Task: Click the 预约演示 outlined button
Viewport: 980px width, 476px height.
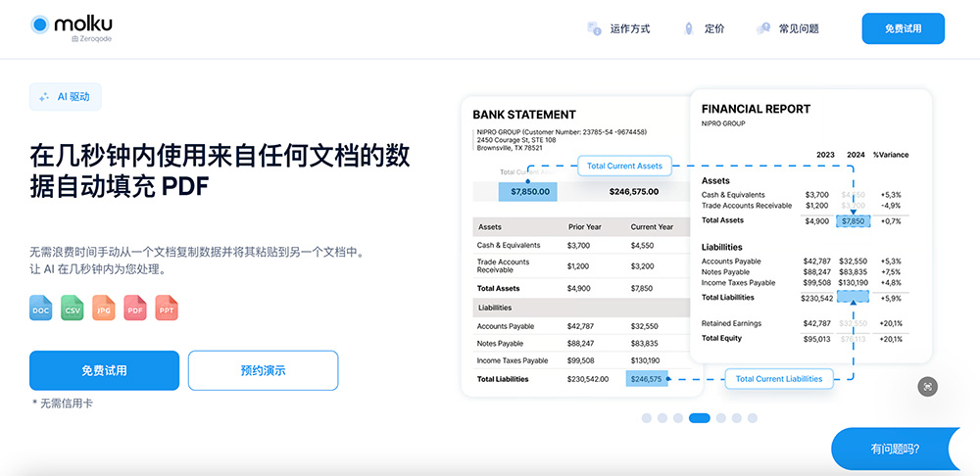Action: pyautogui.click(x=263, y=370)
